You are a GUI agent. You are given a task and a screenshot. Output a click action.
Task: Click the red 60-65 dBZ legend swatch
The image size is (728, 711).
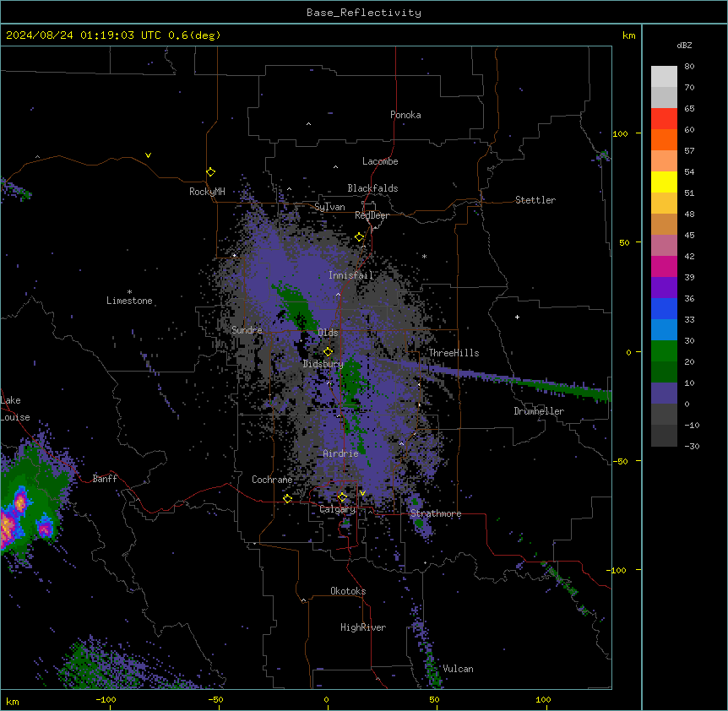click(664, 119)
